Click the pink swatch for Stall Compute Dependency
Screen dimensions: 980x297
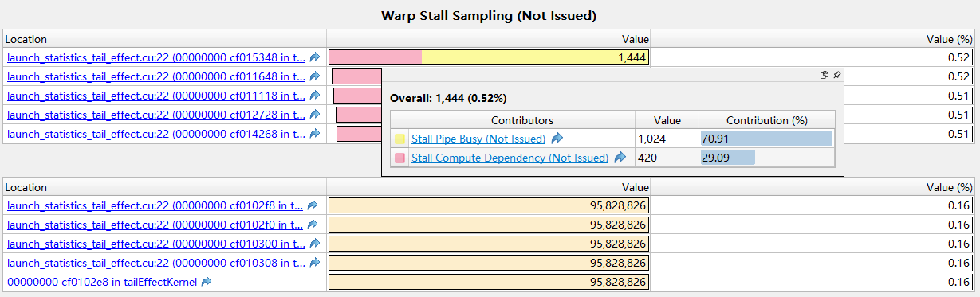[400, 158]
